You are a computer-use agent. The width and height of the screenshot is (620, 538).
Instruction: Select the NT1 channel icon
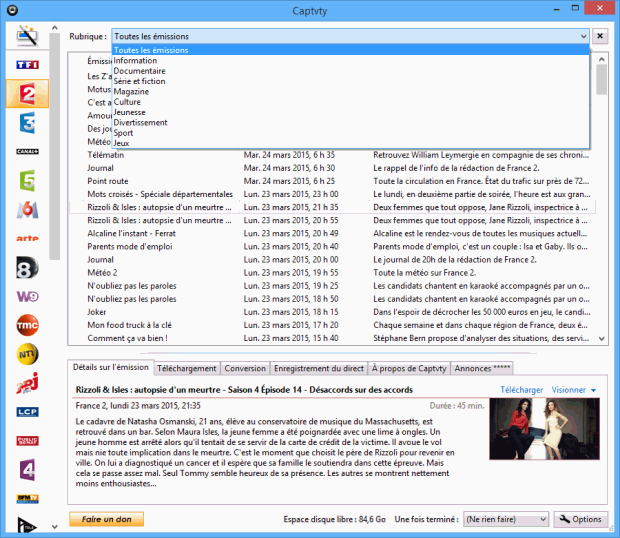(x=27, y=354)
